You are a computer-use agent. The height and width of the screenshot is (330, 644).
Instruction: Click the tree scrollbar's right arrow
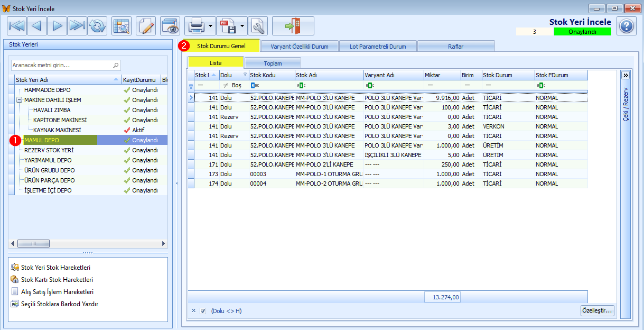(163, 244)
